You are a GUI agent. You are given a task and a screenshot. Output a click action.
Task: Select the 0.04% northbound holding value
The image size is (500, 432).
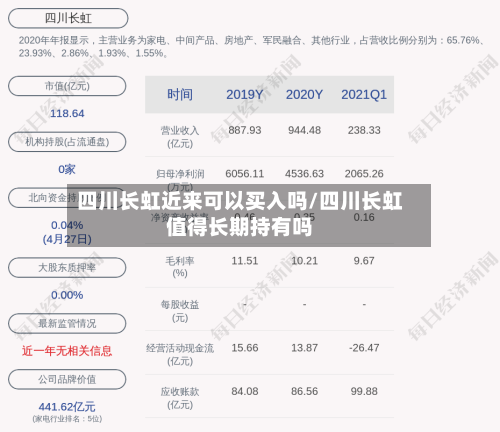(67, 225)
